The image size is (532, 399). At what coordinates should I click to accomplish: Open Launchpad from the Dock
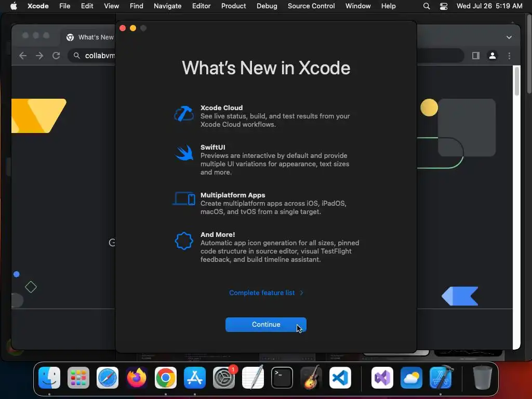78,378
